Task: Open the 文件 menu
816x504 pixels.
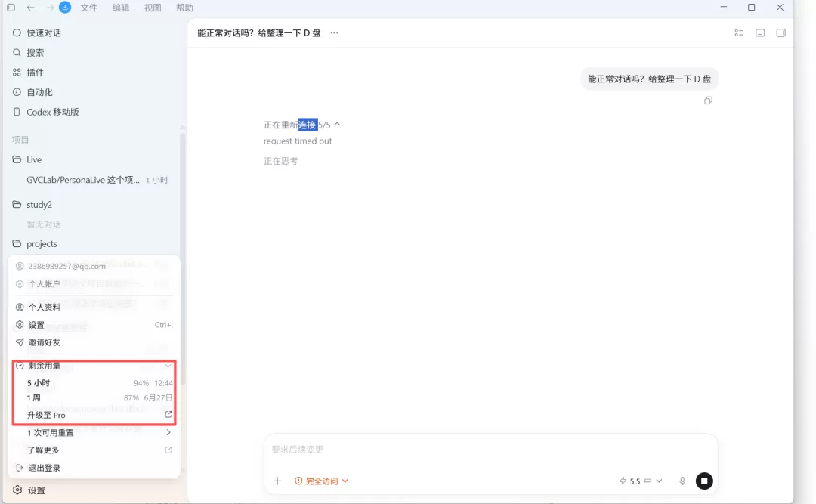Action: tap(89, 8)
